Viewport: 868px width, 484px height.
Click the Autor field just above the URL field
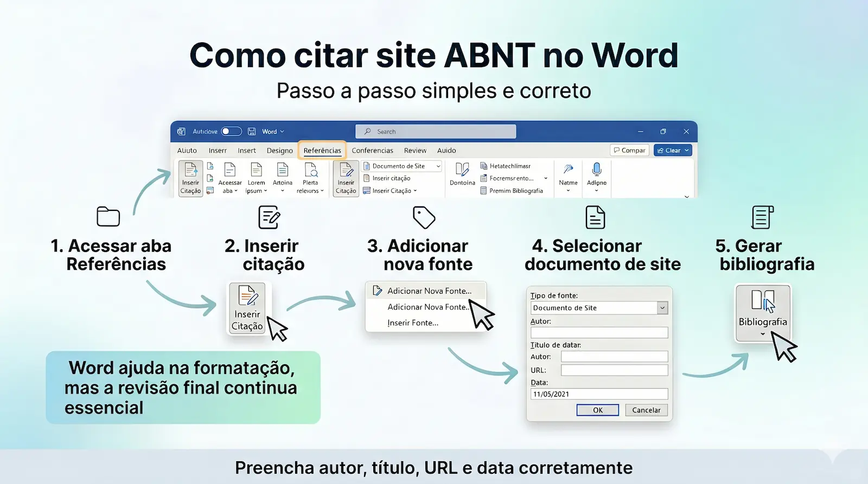click(614, 357)
